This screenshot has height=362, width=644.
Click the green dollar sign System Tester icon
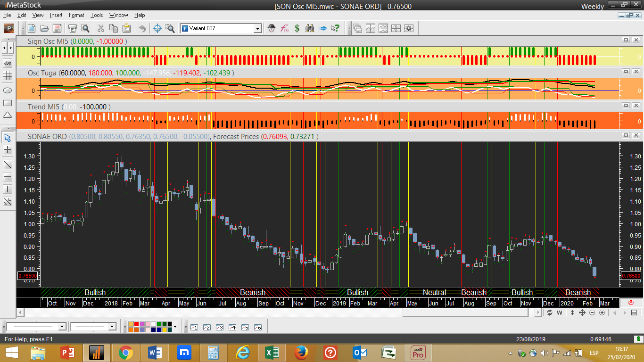click(297, 28)
